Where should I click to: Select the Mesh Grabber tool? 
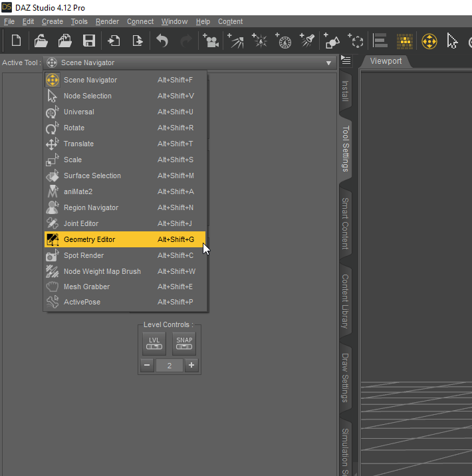[126, 287]
